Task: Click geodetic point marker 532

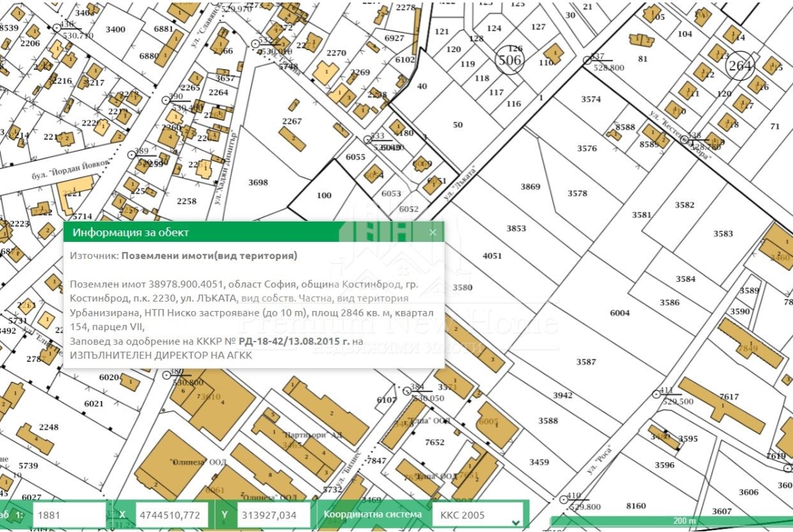Action: 256,44
